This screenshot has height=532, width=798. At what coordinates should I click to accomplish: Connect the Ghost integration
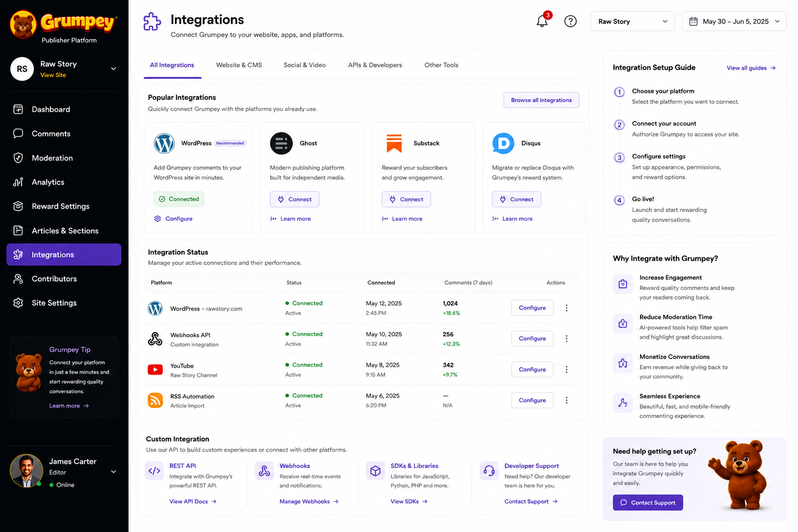pyautogui.click(x=295, y=199)
